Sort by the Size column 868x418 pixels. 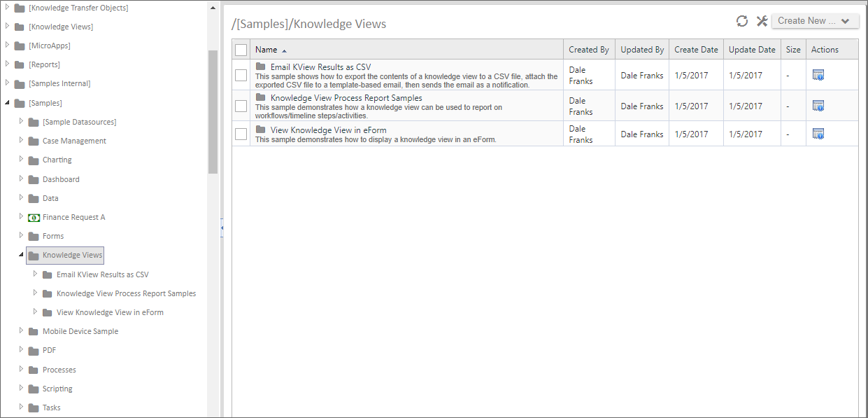pos(793,50)
